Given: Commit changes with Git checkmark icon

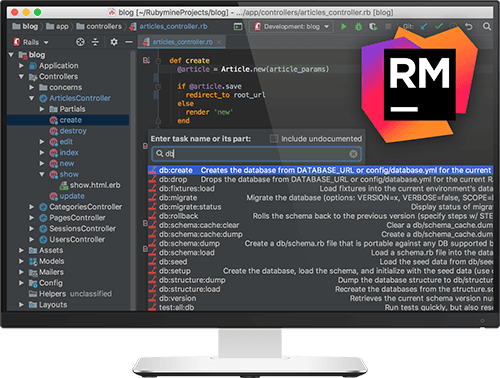Looking at the screenshot, I should pos(439,27).
